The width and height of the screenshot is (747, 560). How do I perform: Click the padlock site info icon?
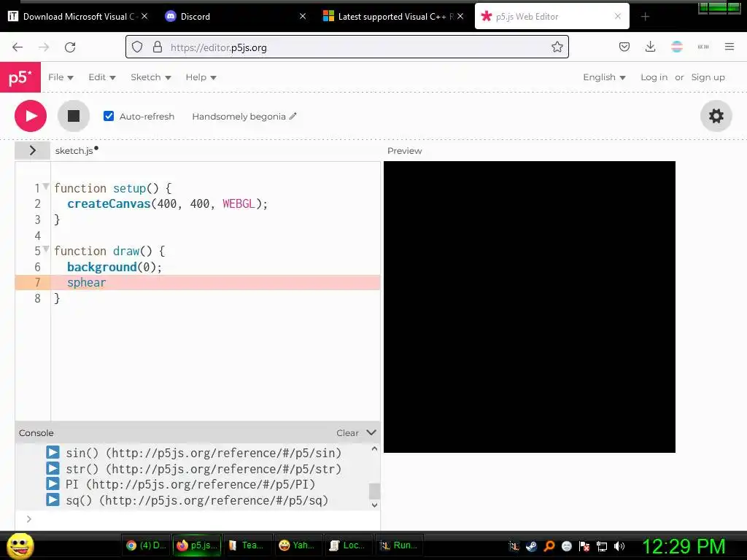click(x=158, y=47)
